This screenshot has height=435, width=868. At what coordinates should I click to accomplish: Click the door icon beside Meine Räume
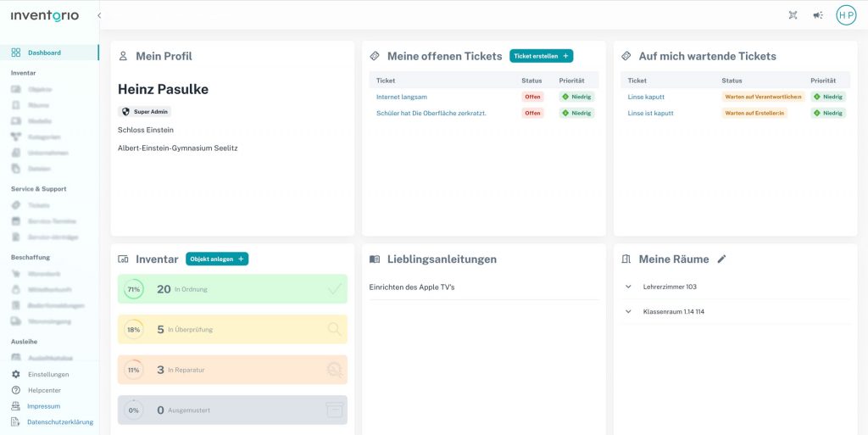pyautogui.click(x=626, y=259)
